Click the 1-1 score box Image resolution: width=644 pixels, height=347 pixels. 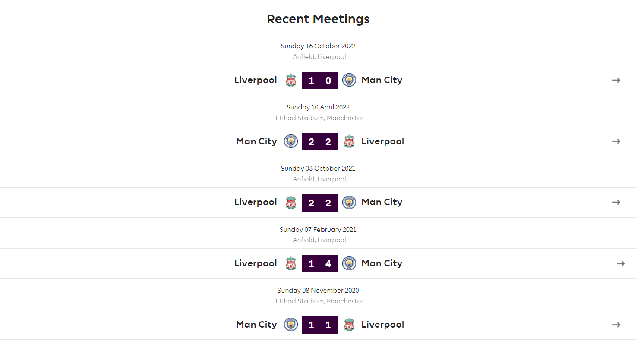coord(320,325)
